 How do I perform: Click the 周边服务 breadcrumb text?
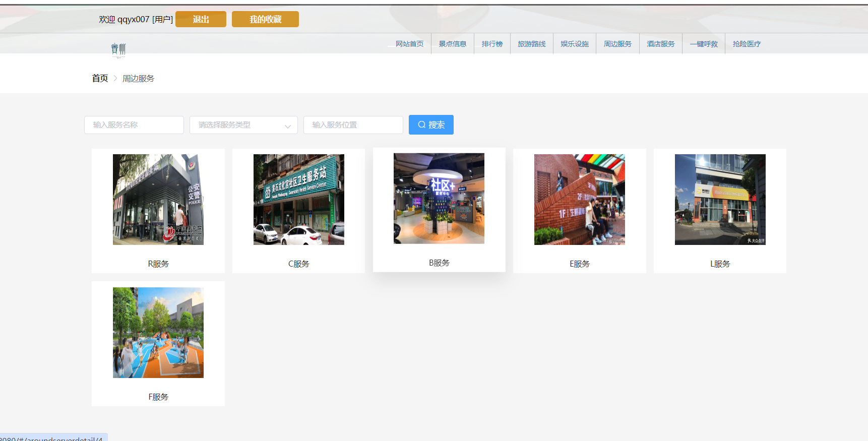point(138,79)
